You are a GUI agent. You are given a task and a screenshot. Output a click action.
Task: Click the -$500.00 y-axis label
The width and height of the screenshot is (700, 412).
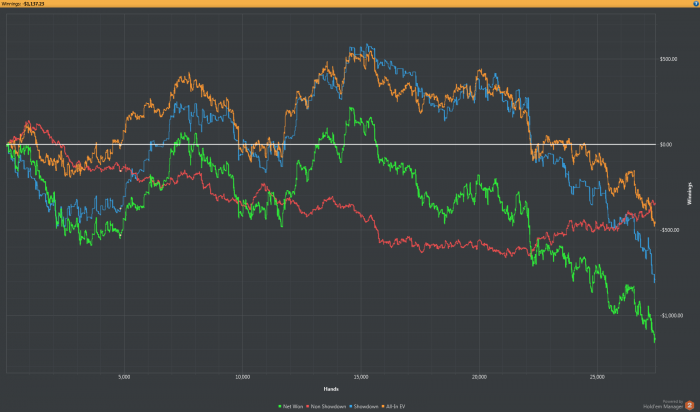(669, 230)
